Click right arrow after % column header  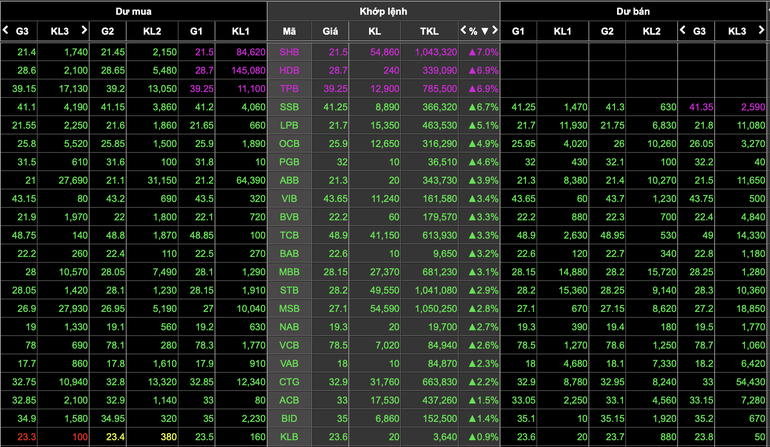(x=495, y=30)
